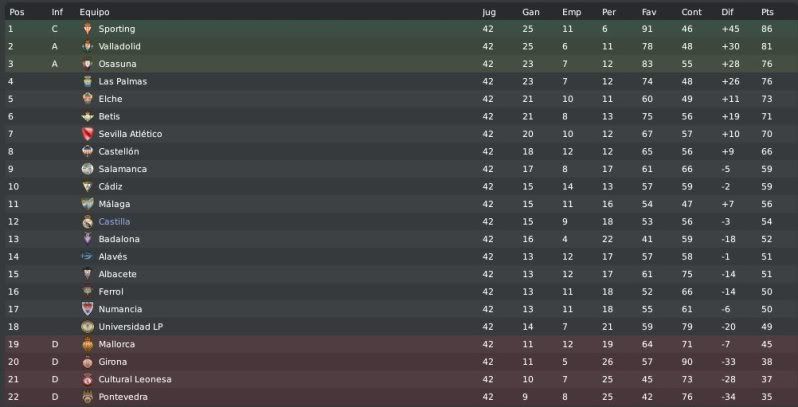Image resolution: width=798 pixels, height=407 pixels.
Task: Open the highlighted Castilla team link
Action: [x=115, y=222]
